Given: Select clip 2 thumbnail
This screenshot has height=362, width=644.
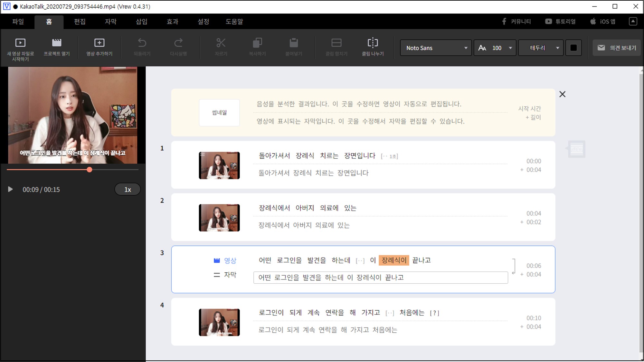Looking at the screenshot, I should 219,218.
